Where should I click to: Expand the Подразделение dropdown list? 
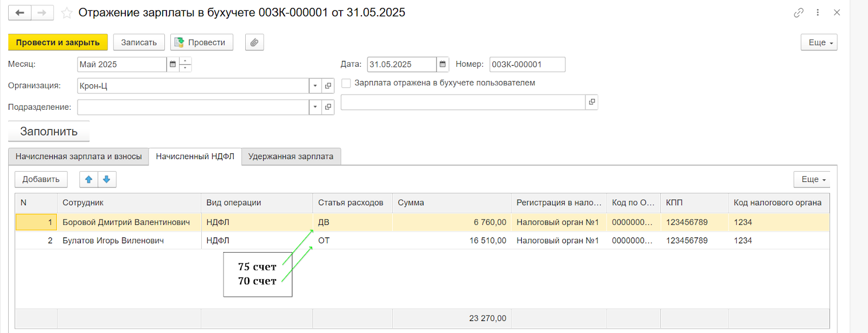(x=315, y=107)
